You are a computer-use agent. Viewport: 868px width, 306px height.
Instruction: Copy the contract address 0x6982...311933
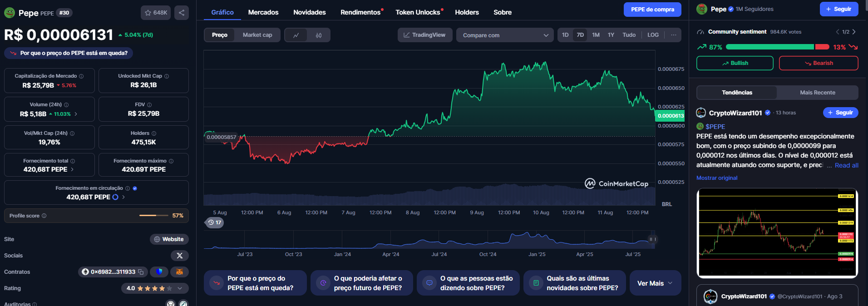pos(141,272)
